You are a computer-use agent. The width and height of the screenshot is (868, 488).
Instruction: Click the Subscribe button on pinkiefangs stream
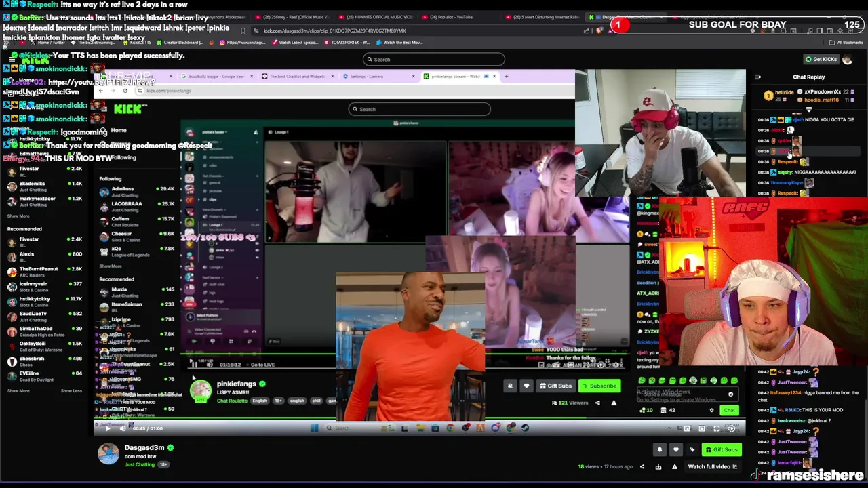click(x=599, y=386)
